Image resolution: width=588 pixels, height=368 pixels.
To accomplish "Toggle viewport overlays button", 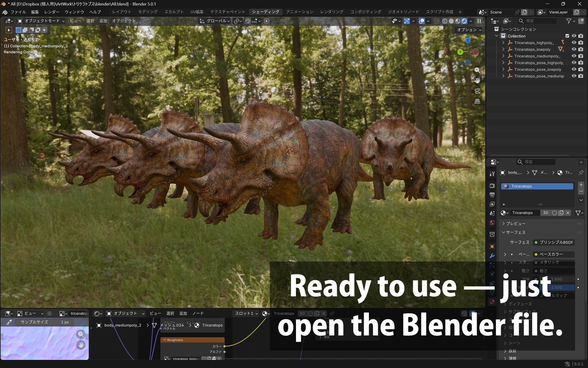I will coord(422,21).
